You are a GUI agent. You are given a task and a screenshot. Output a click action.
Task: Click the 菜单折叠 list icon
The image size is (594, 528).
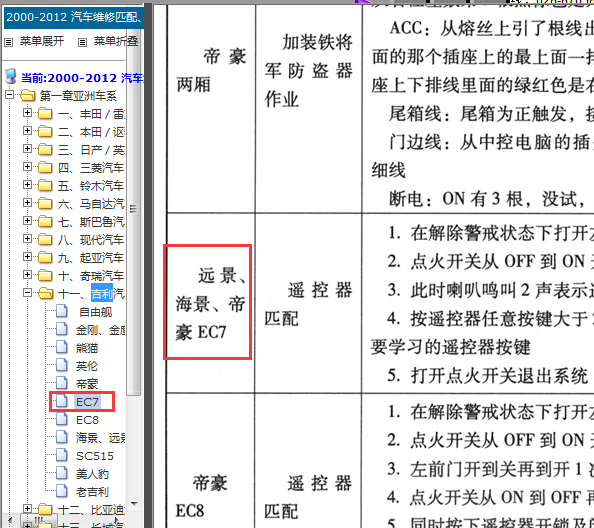(82, 42)
